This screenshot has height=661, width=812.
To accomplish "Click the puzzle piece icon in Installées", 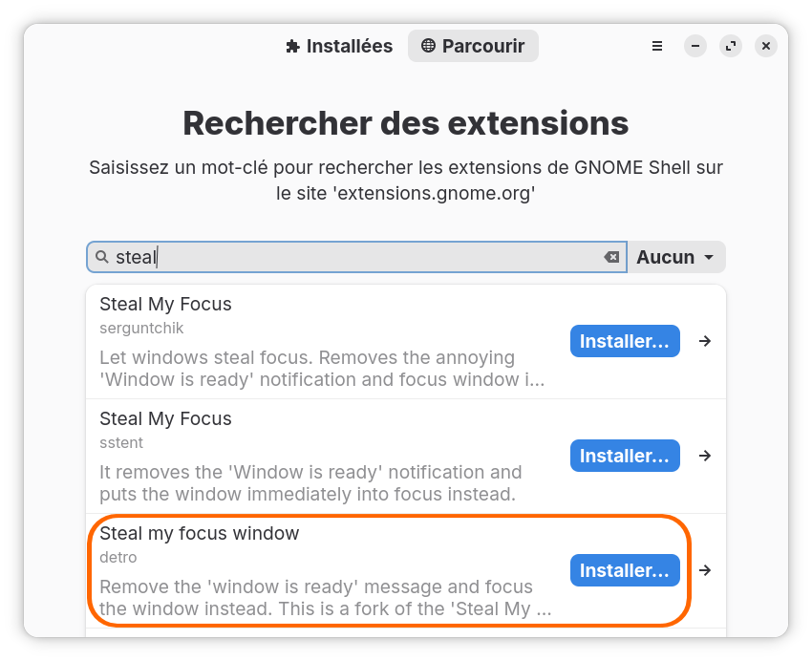I will [293, 46].
